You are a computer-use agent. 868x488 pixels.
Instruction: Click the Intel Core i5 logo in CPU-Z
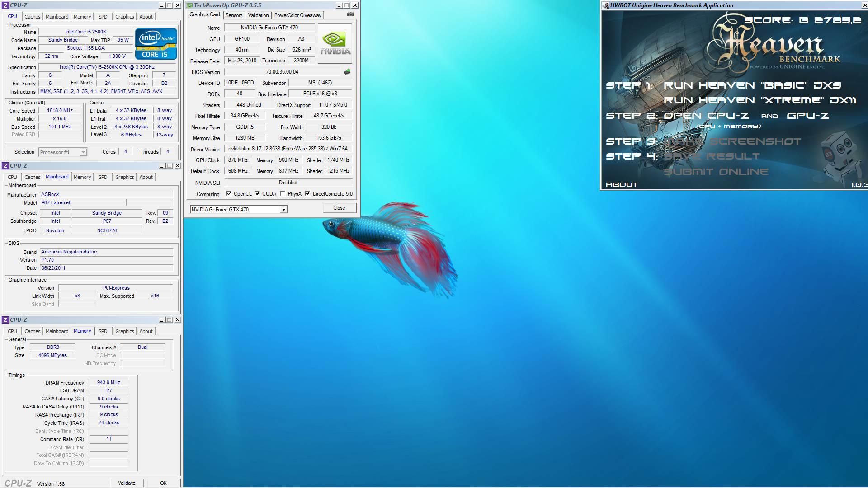point(156,44)
